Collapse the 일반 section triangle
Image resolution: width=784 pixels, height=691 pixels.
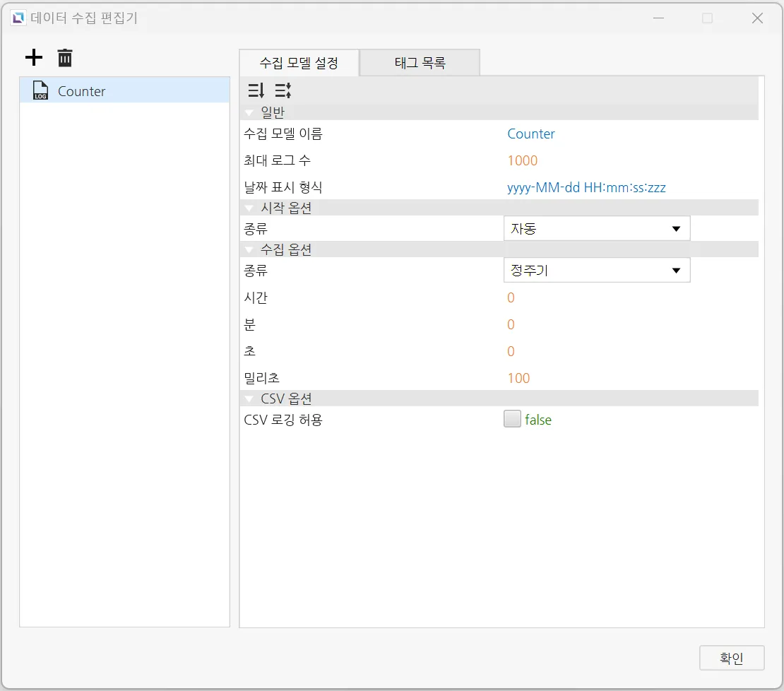[249, 113]
